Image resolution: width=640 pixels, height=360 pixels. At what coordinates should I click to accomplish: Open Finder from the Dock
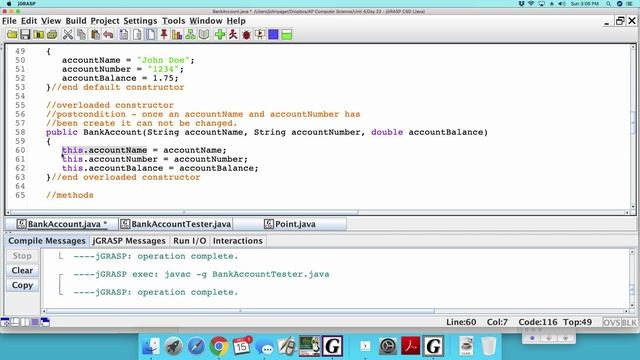151,347
